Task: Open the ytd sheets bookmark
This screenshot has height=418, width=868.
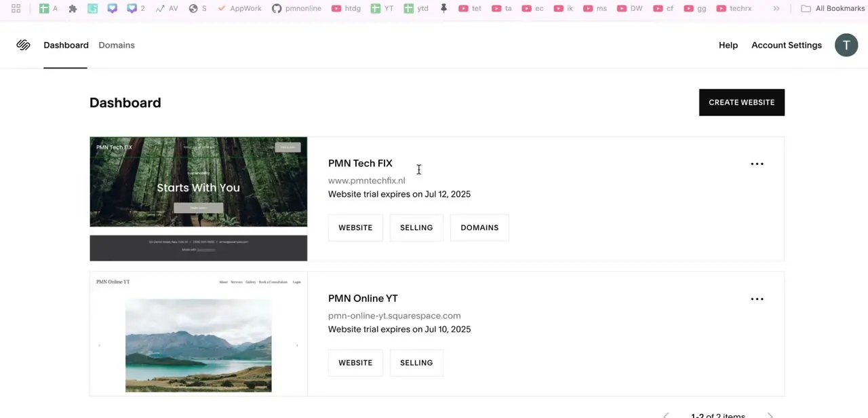Action: [x=416, y=8]
